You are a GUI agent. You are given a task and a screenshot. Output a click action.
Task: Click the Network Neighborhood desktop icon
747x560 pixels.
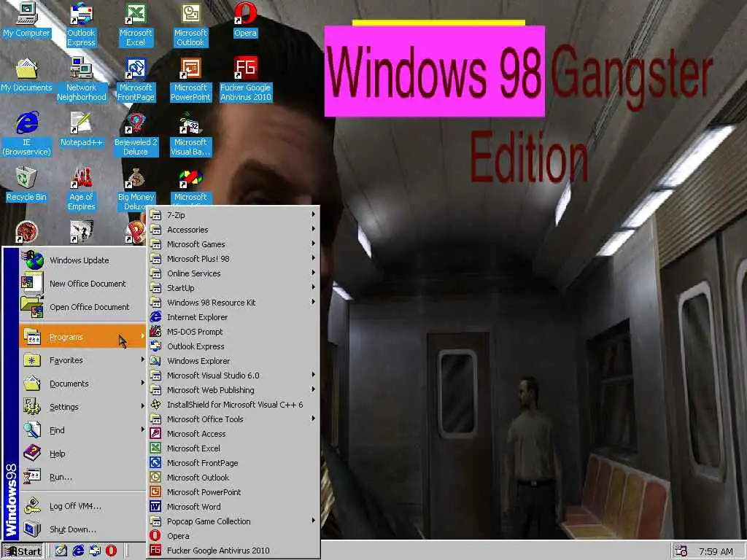tap(82, 79)
